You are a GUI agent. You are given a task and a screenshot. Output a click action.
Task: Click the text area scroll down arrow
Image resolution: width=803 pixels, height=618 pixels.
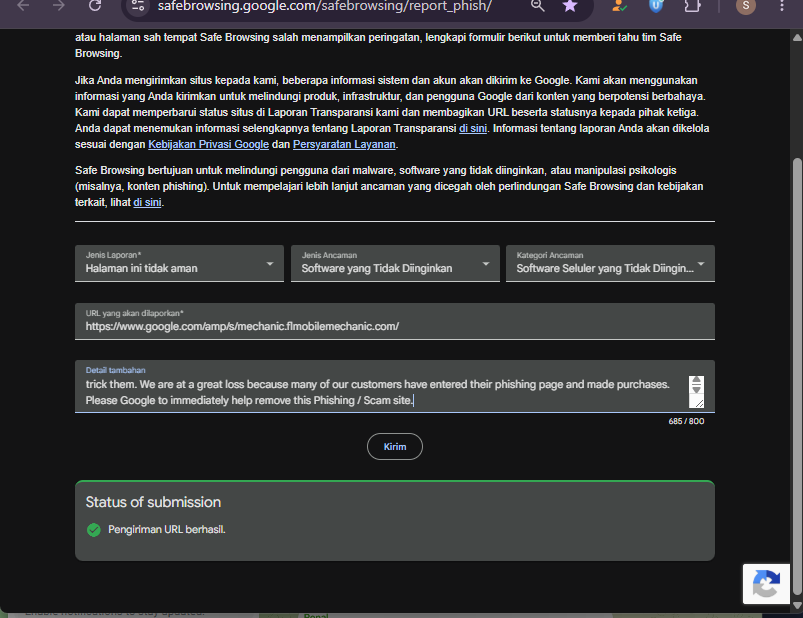point(696,390)
